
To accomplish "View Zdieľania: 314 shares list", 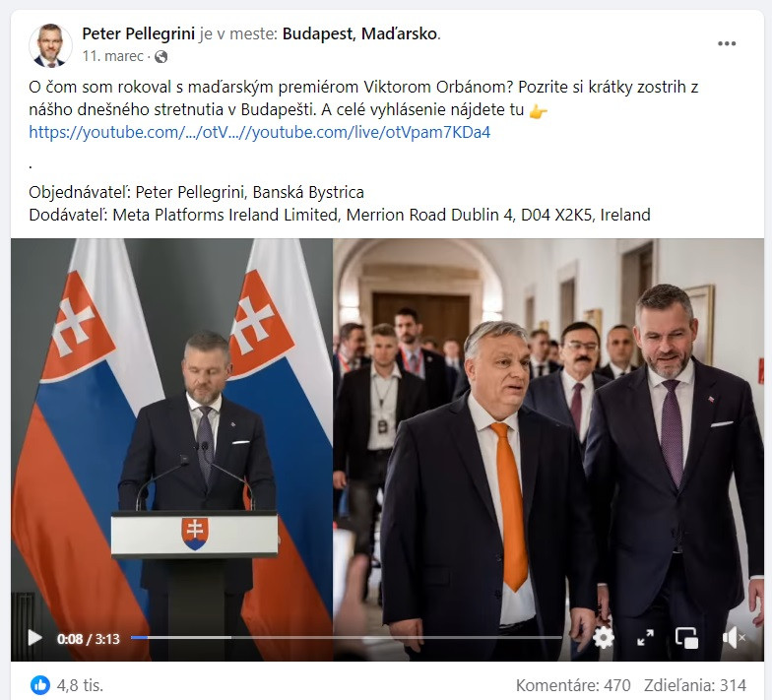I will coord(695,685).
